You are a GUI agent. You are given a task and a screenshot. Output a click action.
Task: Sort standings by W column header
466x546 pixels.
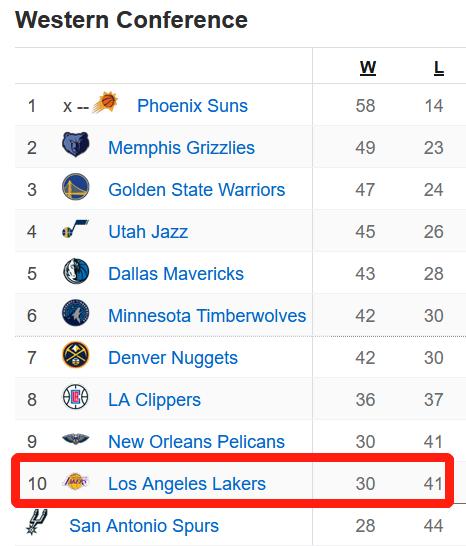coord(368,68)
